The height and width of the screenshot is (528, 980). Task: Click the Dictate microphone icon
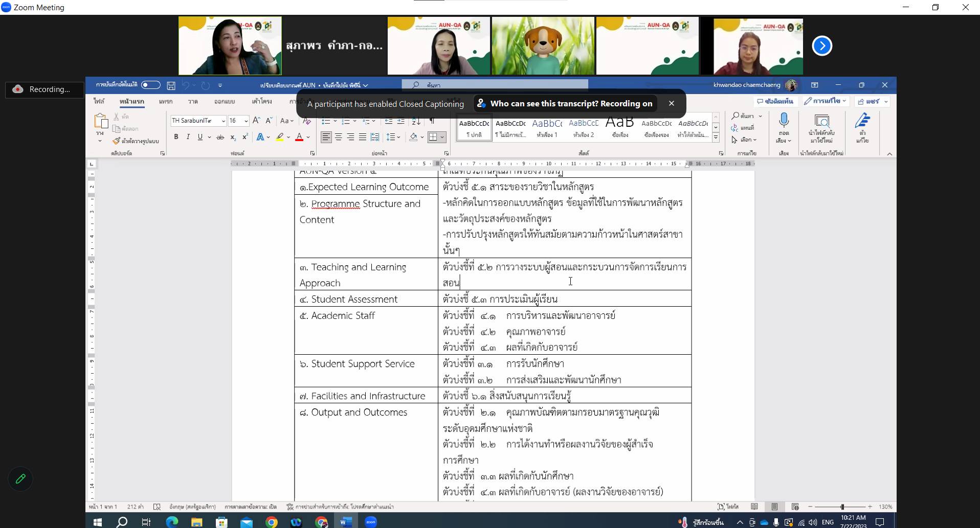click(x=784, y=121)
